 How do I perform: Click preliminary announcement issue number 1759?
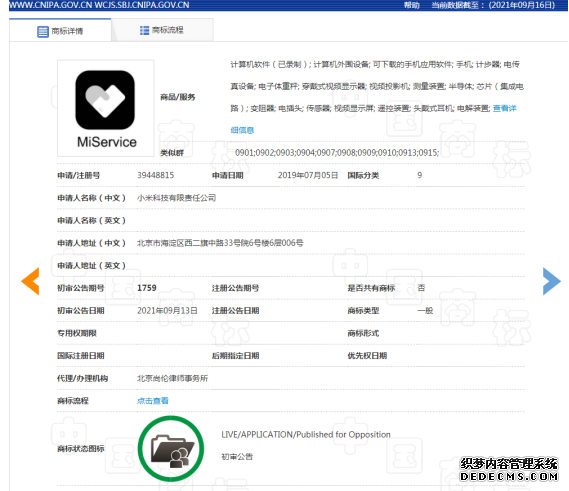147,288
